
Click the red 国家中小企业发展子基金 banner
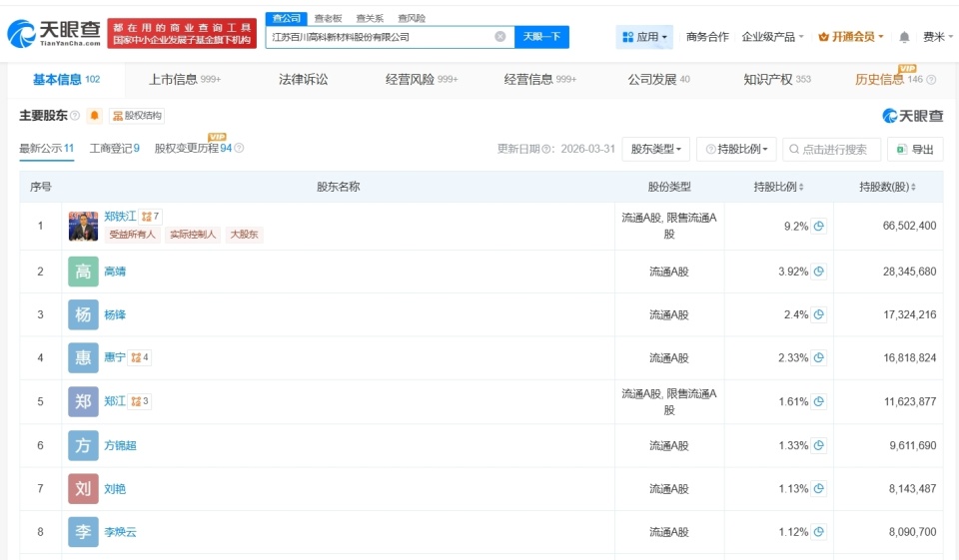tap(182, 33)
